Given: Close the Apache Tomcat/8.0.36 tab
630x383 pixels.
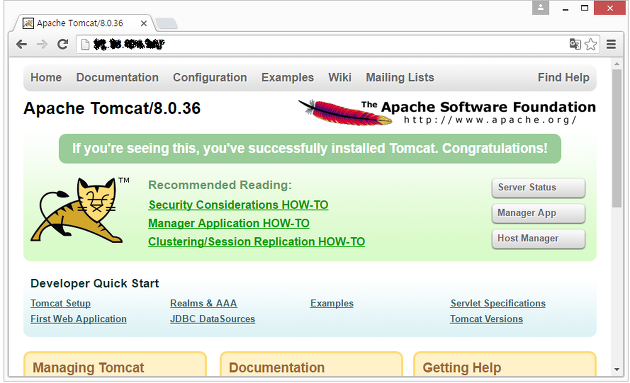Looking at the screenshot, I should click(143, 23).
